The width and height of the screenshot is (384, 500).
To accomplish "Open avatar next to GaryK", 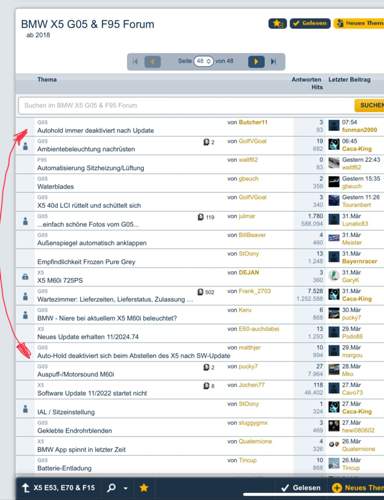I will click(x=334, y=276).
